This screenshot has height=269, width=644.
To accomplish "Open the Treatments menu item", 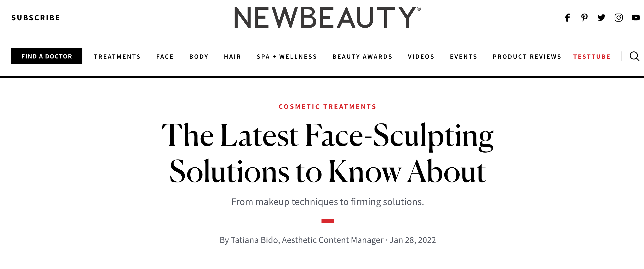I will (117, 56).
